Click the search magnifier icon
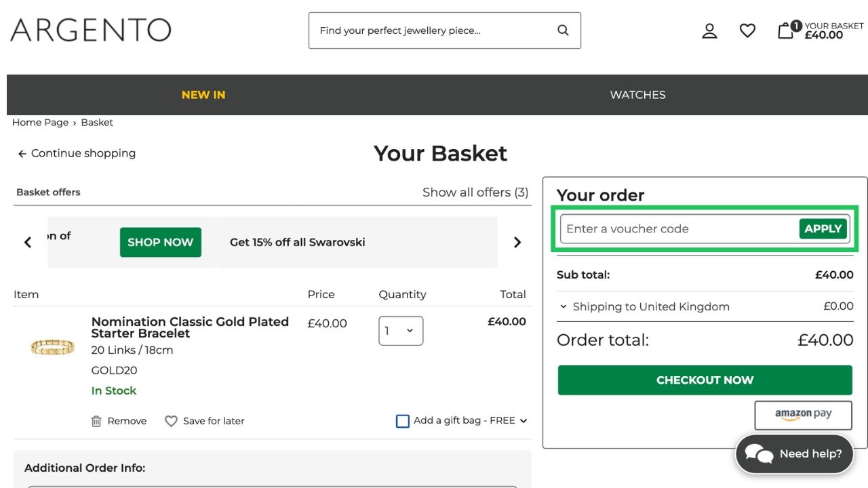This screenshot has height=488, width=868. point(563,30)
